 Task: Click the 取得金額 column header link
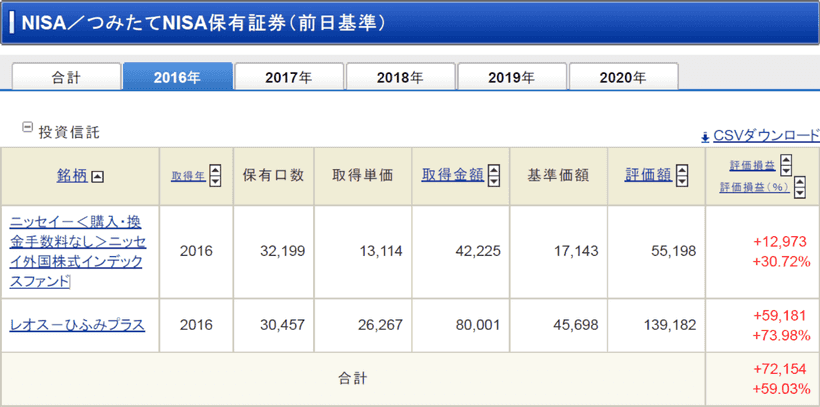point(450,175)
